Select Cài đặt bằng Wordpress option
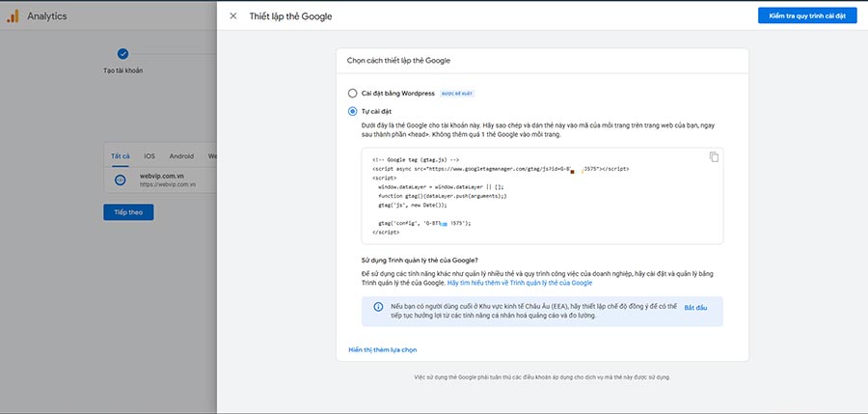868x414 pixels. (x=353, y=93)
